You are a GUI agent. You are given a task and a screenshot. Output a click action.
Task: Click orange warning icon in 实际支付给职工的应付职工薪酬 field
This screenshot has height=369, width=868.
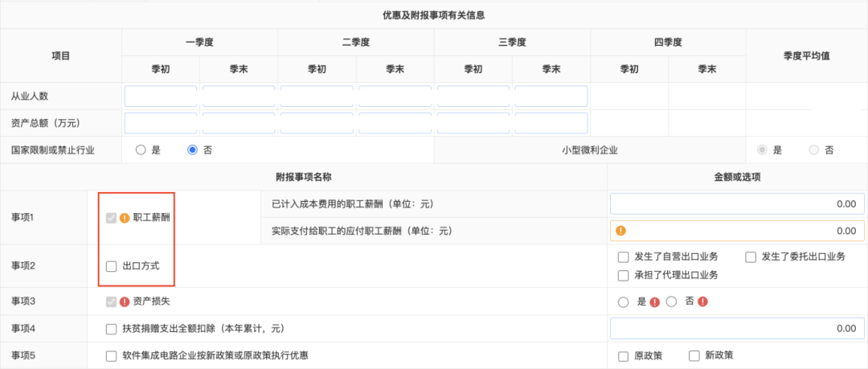point(620,231)
